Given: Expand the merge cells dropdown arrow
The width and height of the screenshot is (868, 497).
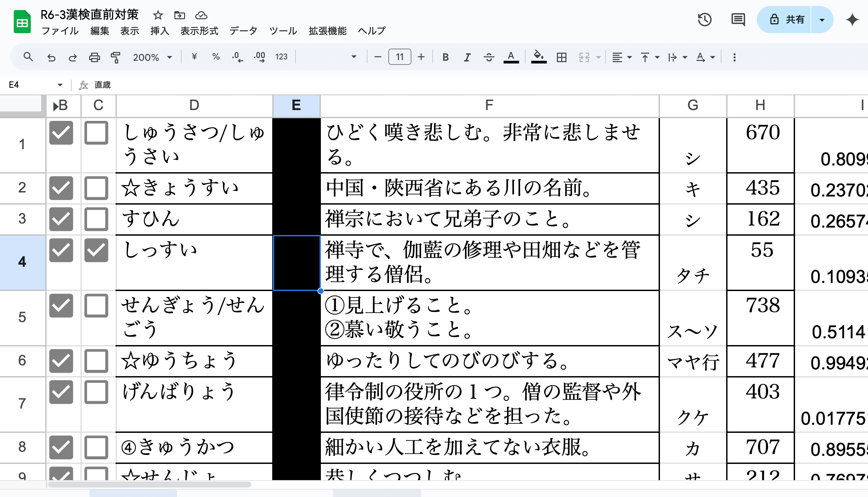Looking at the screenshot, I should 598,57.
